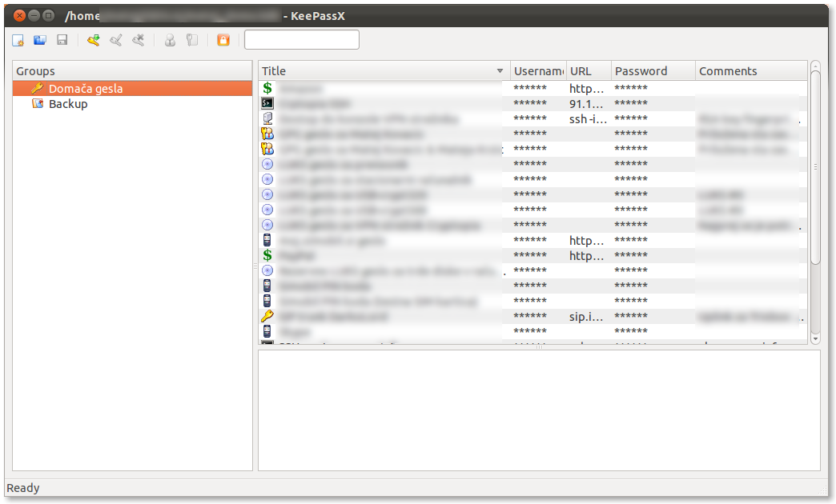The width and height of the screenshot is (836, 504).
Task: Select the masked password in the 91.1… row
Action: [x=631, y=103]
